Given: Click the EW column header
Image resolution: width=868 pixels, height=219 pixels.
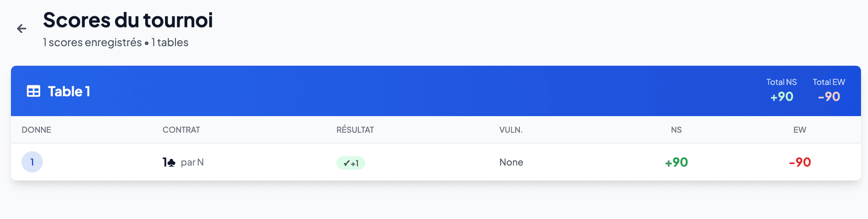Looking at the screenshot, I should point(800,130).
